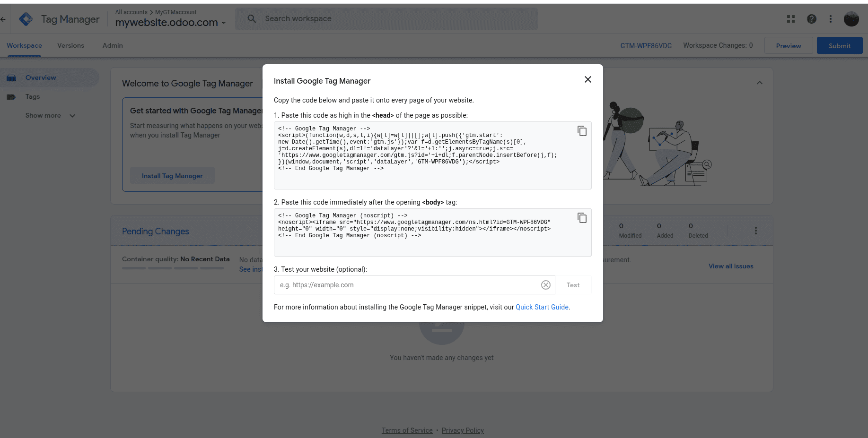
Task: Click the Test button
Action: [573, 285]
